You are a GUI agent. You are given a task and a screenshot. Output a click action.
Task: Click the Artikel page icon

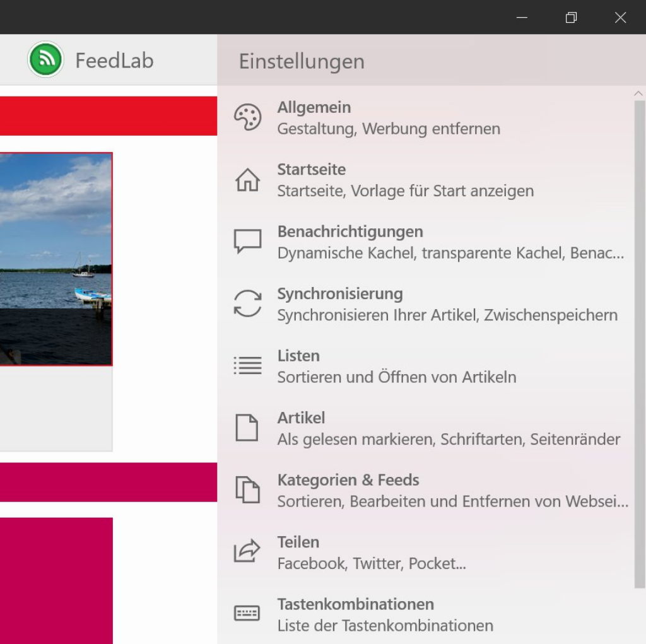tap(247, 428)
